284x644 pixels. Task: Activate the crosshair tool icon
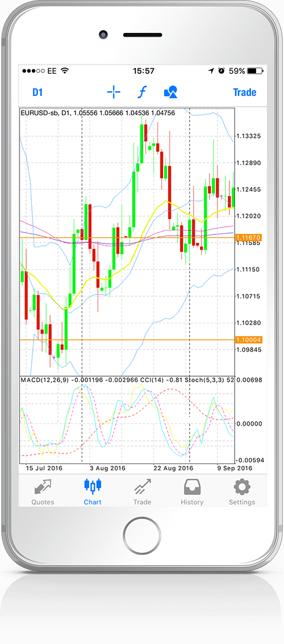point(114,92)
